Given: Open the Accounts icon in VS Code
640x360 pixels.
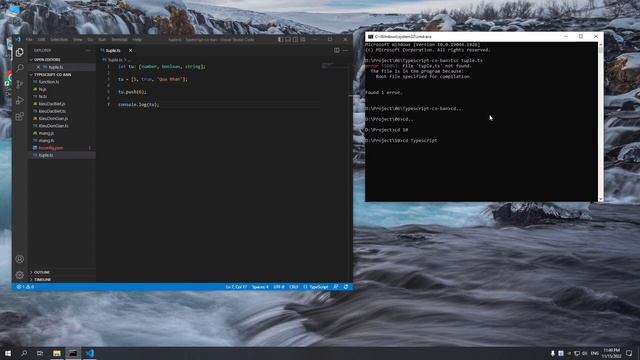Looking at the screenshot, I should click(20, 259).
